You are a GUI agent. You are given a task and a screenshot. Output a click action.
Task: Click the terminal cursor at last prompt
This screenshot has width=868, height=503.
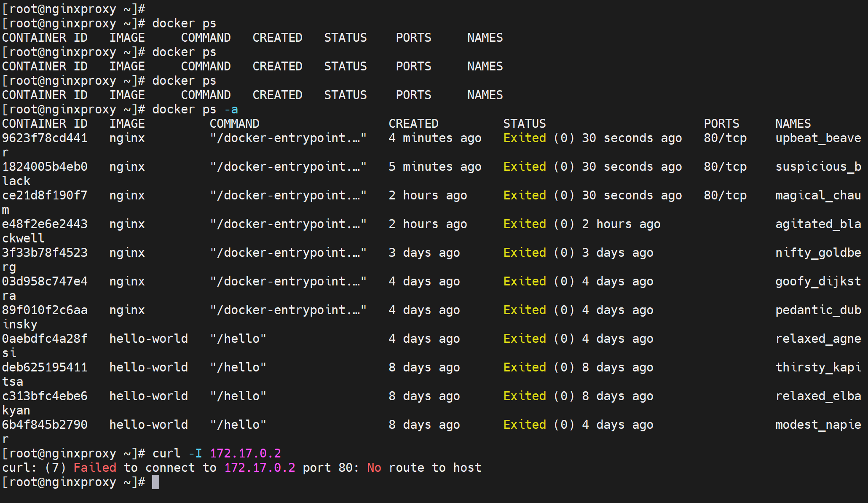[155, 482]
